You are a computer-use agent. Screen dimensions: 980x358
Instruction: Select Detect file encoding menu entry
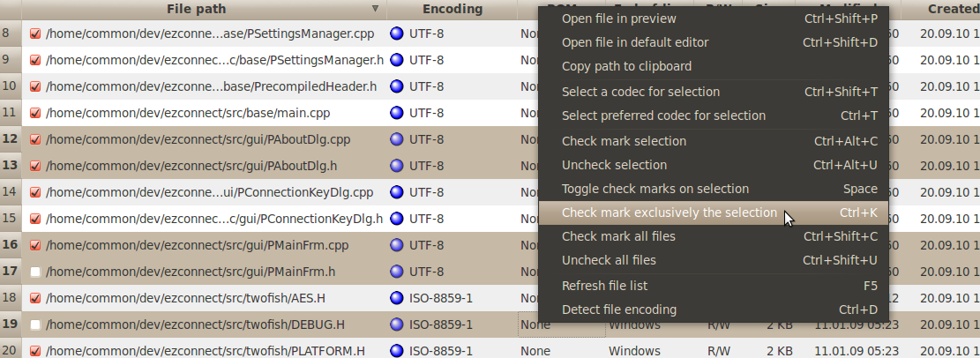618,310
